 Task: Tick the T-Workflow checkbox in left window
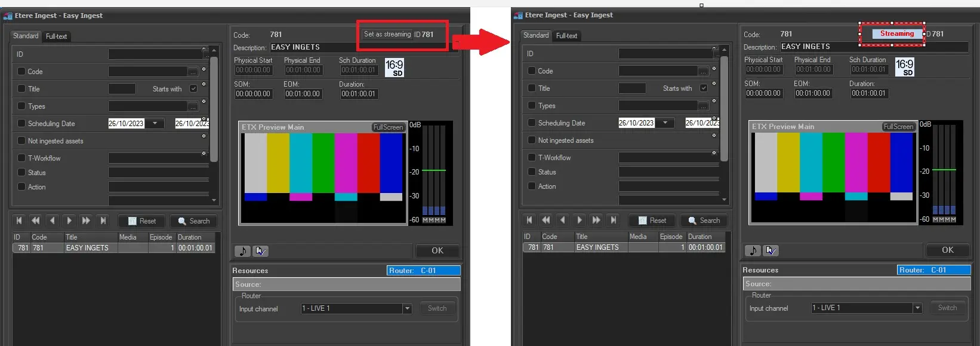tap(21, 158)
